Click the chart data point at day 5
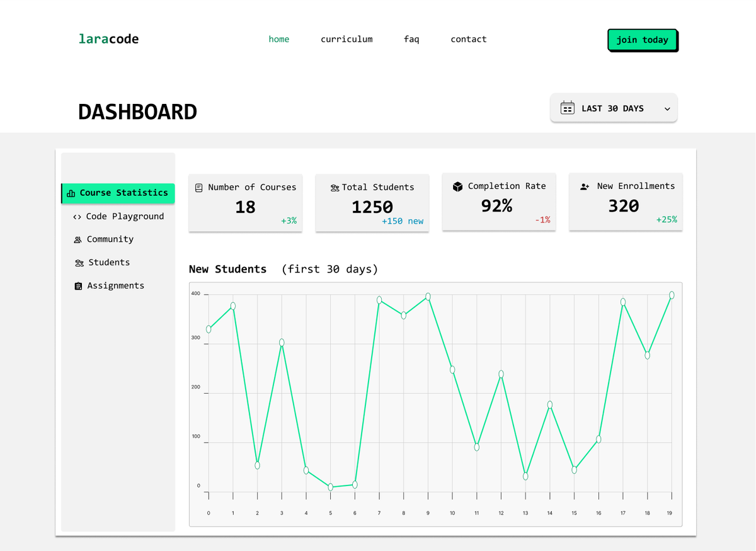This screenshot has height=551, width=756. pyautogui.click(x=330, y=487)
